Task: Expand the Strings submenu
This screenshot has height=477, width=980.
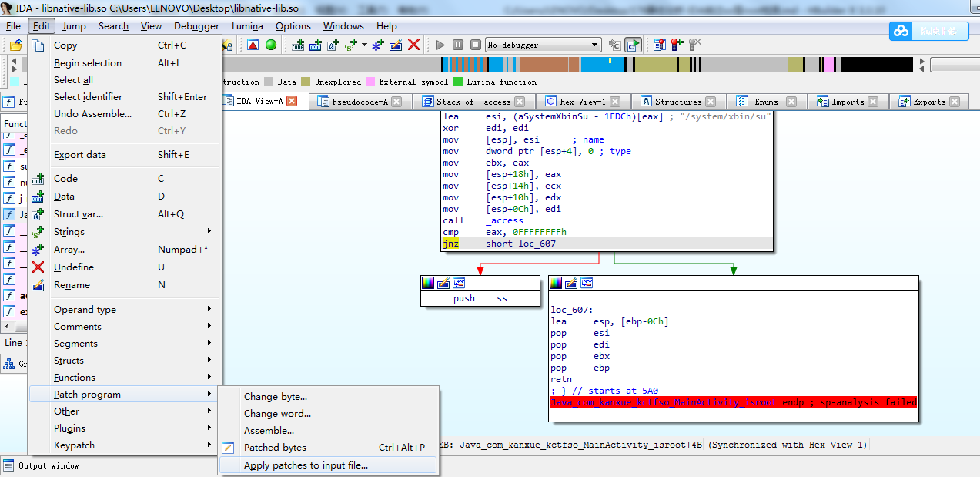Action: 125,231
